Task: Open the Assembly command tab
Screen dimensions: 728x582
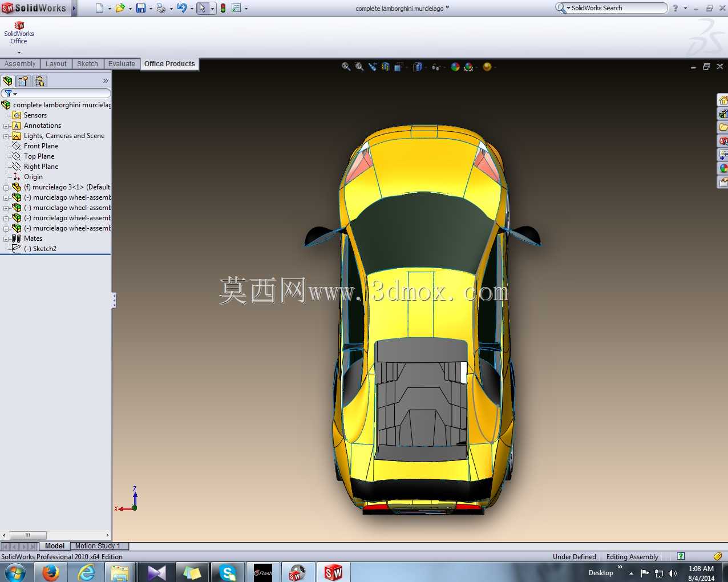Action: (20, 64)
